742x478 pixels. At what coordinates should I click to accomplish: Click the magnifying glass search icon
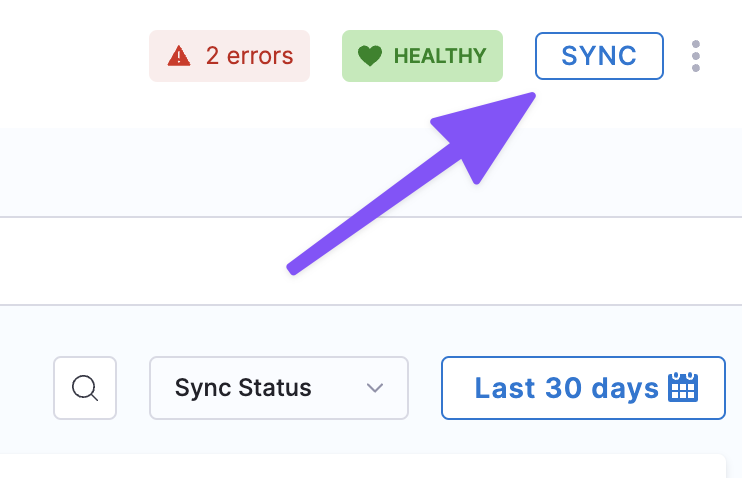(85, 387)
